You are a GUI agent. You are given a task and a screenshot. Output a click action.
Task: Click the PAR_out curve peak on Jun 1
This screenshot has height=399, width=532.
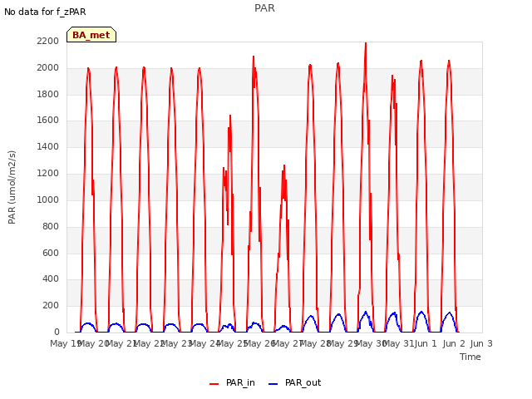click(421, 312)
